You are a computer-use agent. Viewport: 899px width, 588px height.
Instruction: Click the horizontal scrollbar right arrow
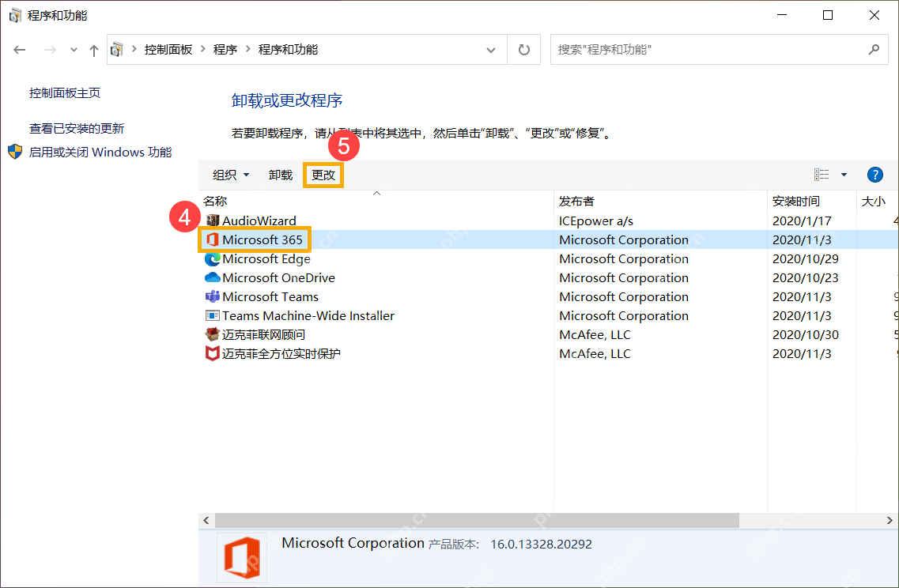point(890,520)
